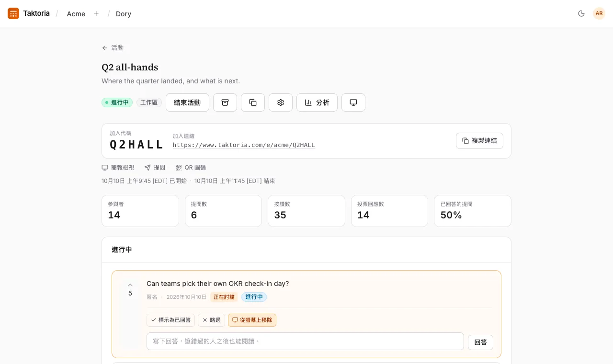Focus the answer text input field
613x364 pixels.
click(x=305, y=341)
